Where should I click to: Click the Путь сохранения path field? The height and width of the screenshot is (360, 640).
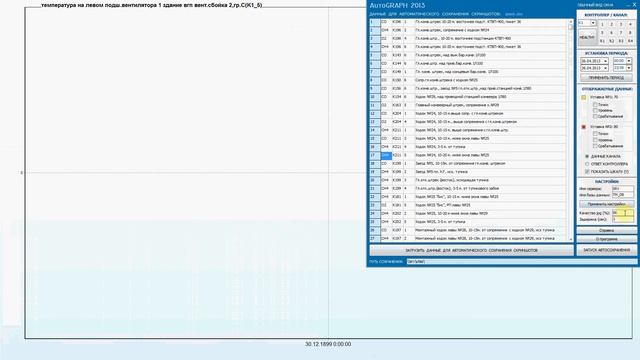[521, 262]
